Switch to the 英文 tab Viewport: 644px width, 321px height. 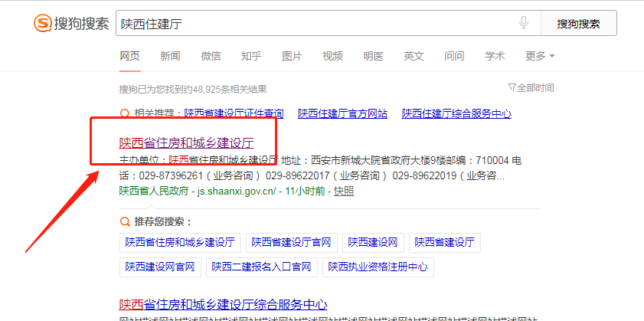[x=414, y=56]
